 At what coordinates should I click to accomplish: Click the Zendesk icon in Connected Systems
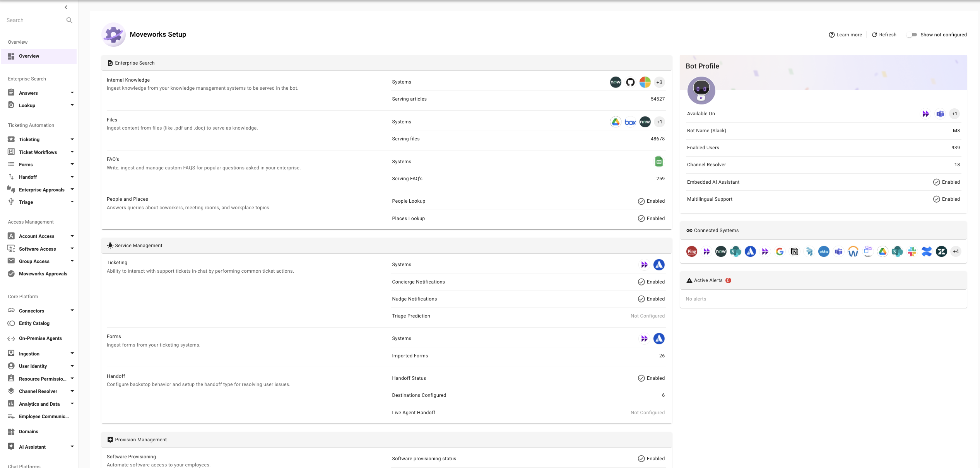click(x=941, y=251)
